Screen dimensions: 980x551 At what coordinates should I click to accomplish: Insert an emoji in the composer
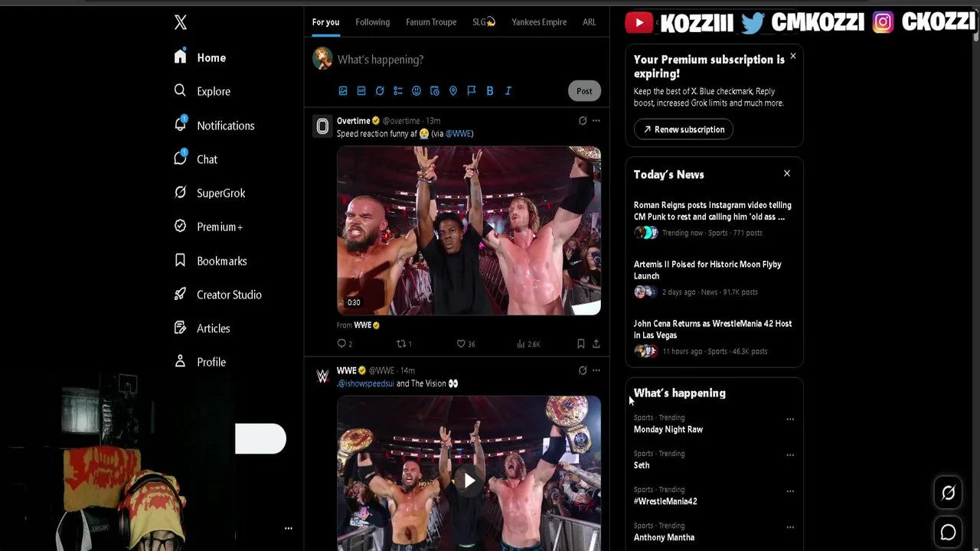pos(416,90)
